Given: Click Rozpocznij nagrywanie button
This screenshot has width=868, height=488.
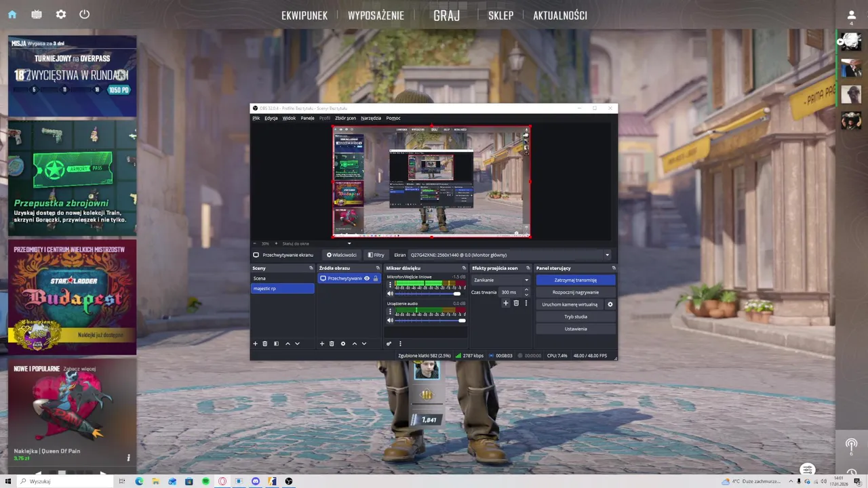Looking at the screenshot, I should [x=576, y=292].
